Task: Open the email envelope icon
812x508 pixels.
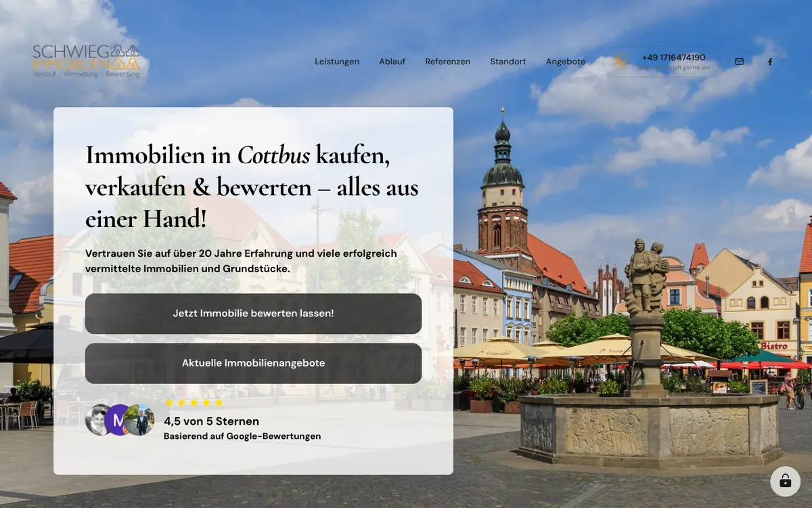Action: [739, 62]
